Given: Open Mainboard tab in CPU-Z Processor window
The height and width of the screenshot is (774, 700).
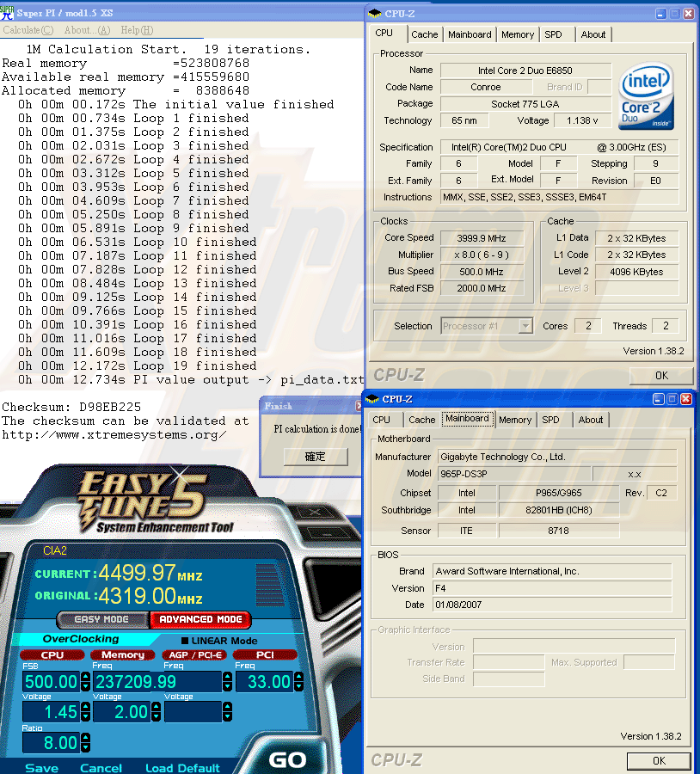Looking at the screenshot, I should 470,34.
